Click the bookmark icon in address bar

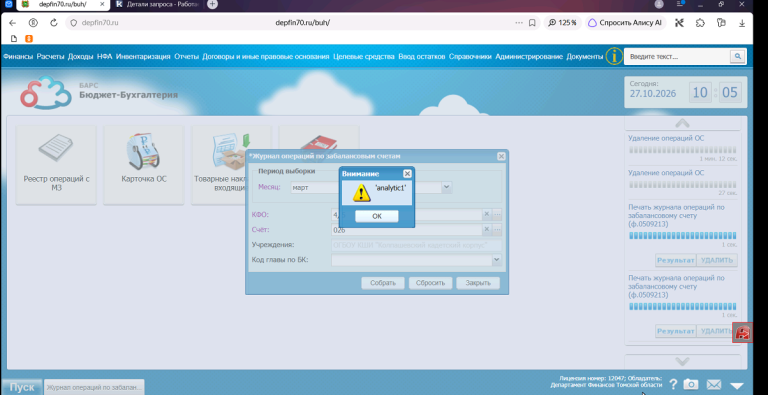532,23
